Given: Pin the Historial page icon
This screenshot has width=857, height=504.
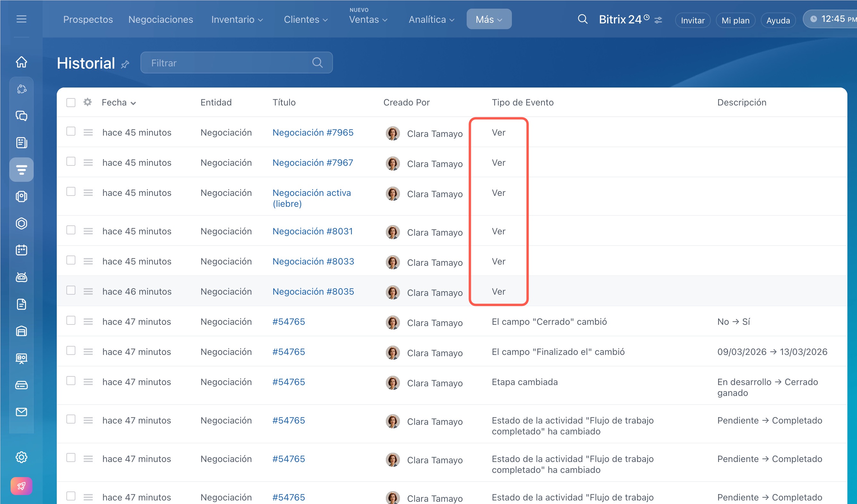Looking at the screenshot, I should click(125, 64).
